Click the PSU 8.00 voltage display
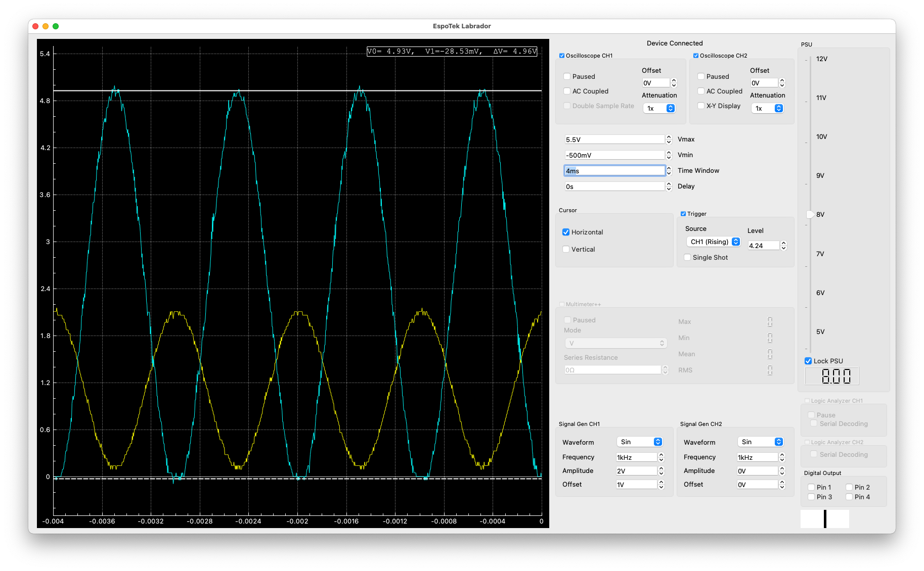 [832, 376]
